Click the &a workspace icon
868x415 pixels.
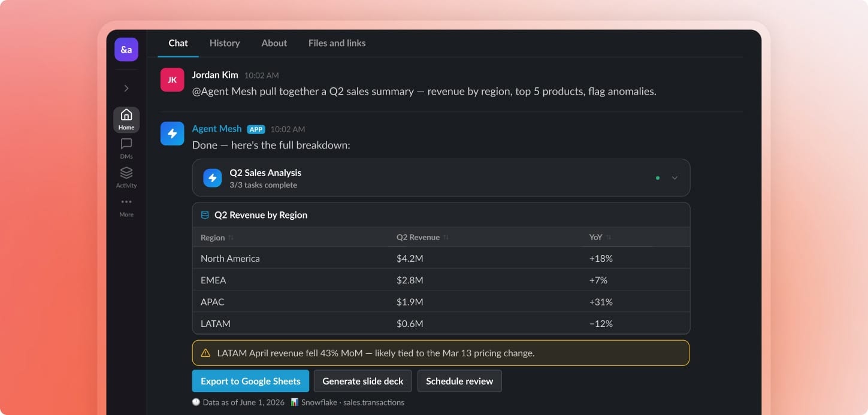[126, 50]
